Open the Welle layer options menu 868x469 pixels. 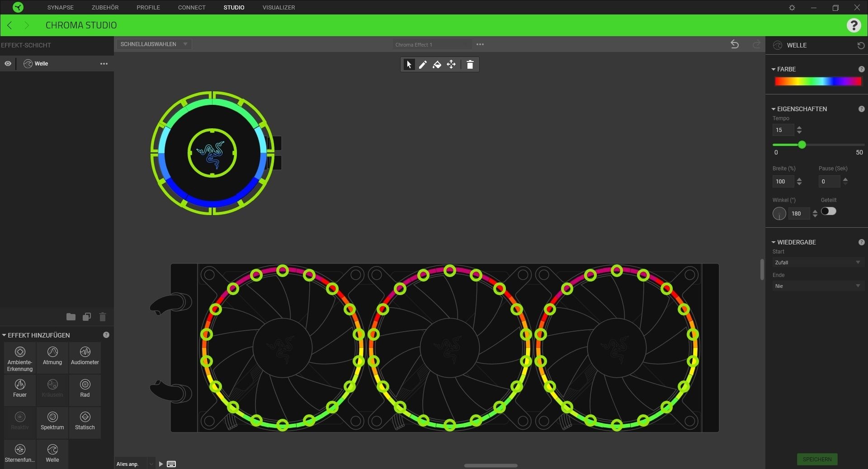click(104, 64)
